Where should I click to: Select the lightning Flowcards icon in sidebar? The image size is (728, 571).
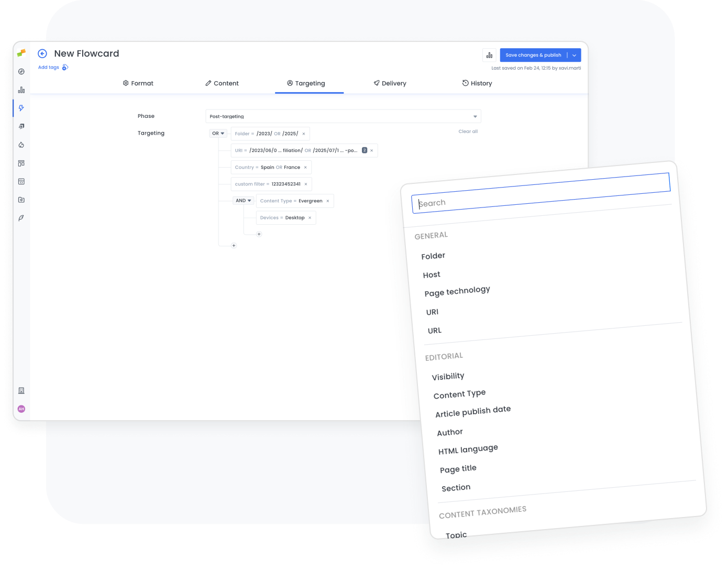click(21, 107)
